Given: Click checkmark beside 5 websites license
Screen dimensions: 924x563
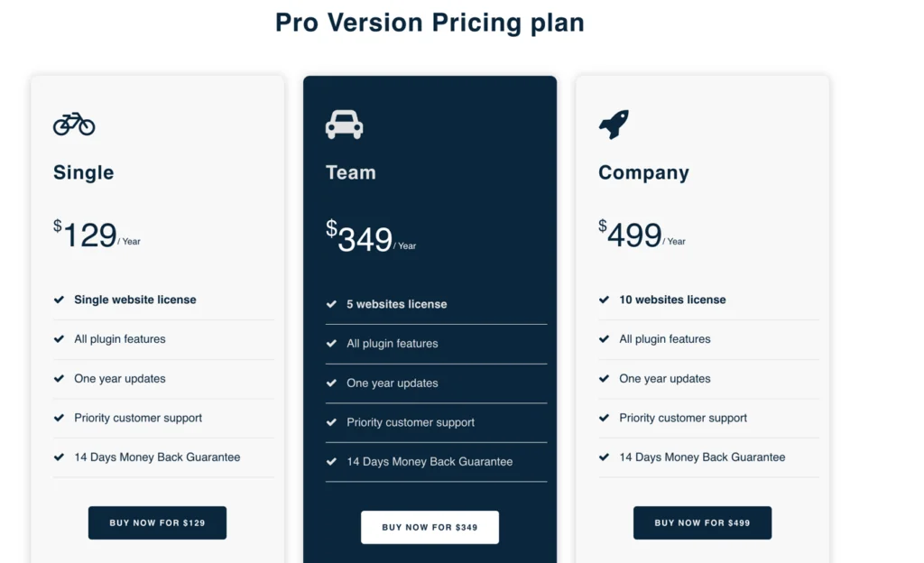Looking at the screenshot, I should [x=331, y=304].
